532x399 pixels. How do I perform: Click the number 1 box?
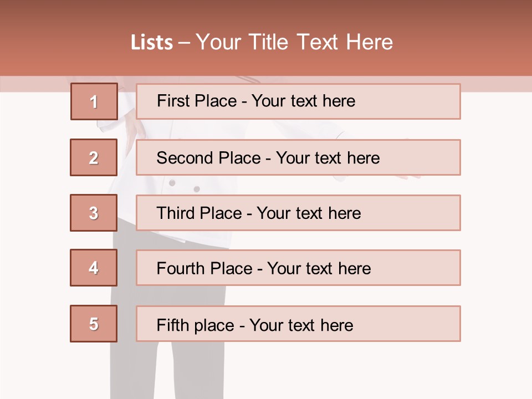pos(94,101)
